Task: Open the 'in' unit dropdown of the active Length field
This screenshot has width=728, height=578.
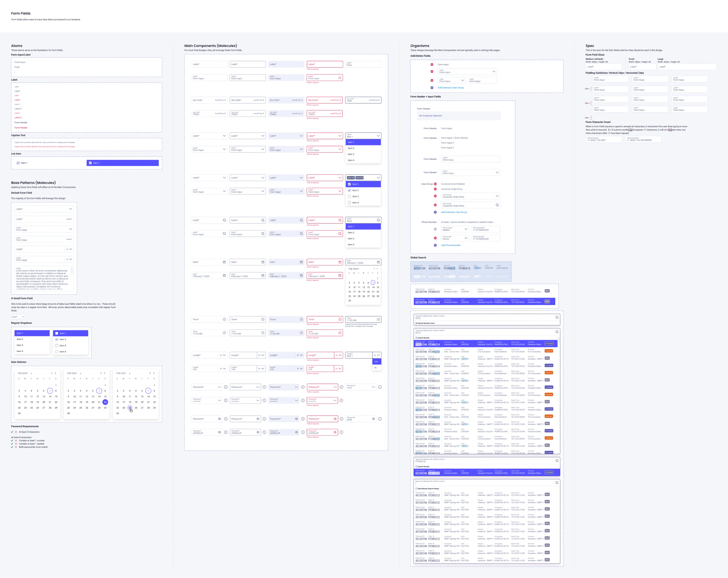Action: pos(377,355)
